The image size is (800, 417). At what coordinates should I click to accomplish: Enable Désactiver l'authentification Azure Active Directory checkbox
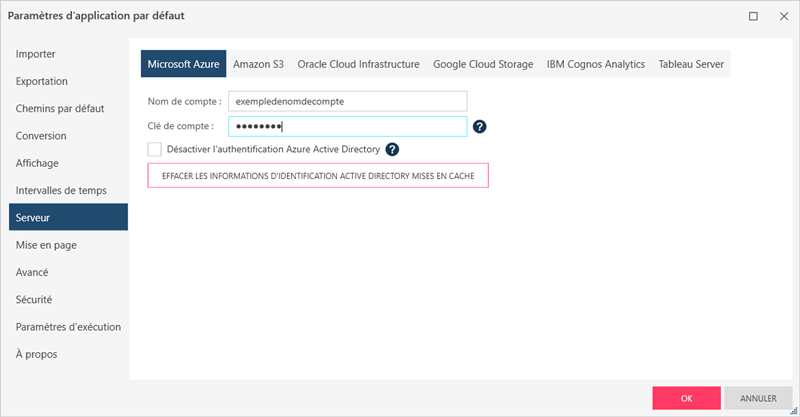[154, 149]
